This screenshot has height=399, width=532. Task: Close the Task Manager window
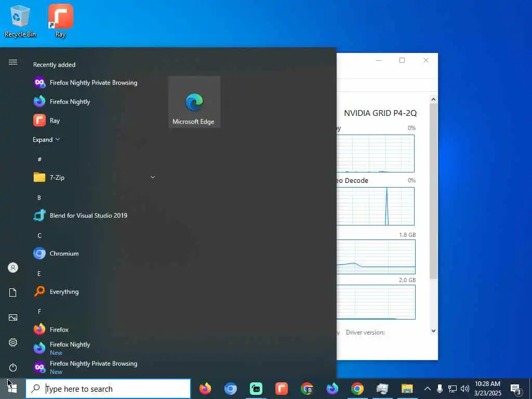click(x=426, y=60)
